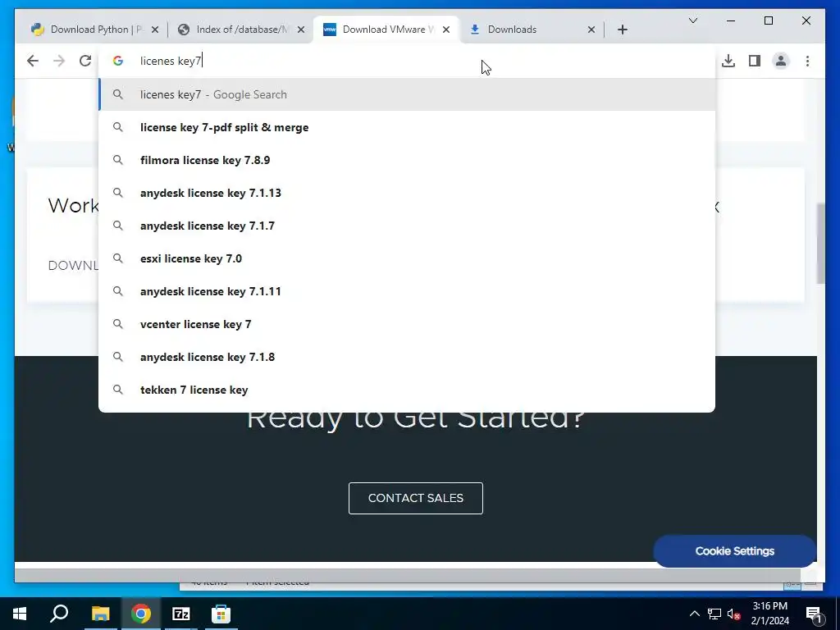Click the Google icon in address bar
The width and height of the screenshot is (840, 630).
pyautogui.click(x=118, y=61)
